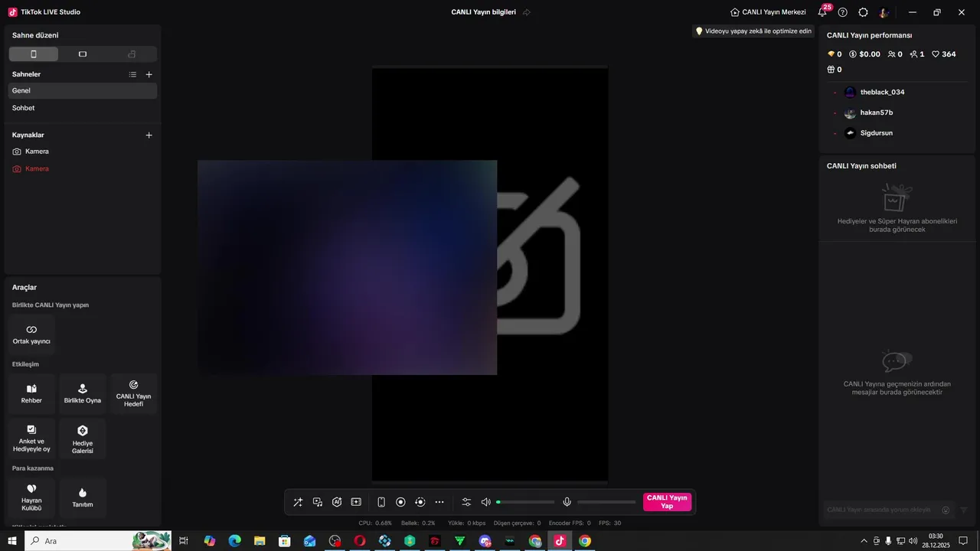
Task: Open the CANLI Yayın Hedefi tool
Action: coord(133,393)
